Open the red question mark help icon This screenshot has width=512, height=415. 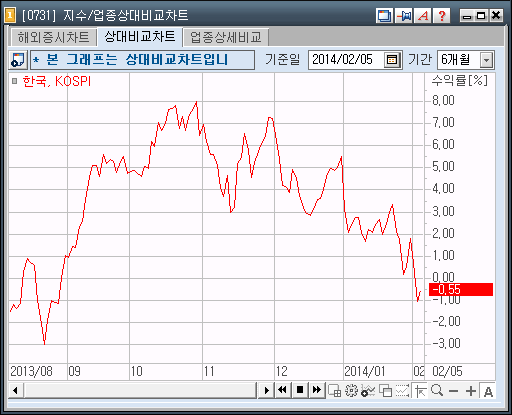pyautogui.click(x=442, y=15)
